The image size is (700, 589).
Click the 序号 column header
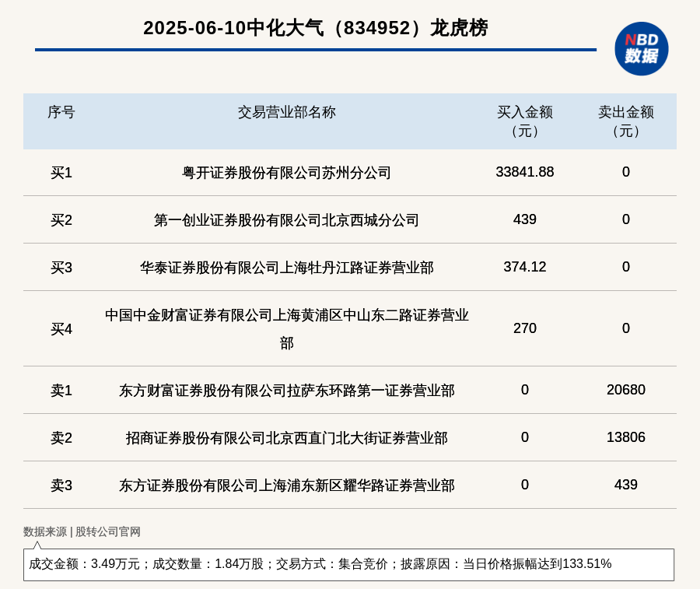pos(61,112)
